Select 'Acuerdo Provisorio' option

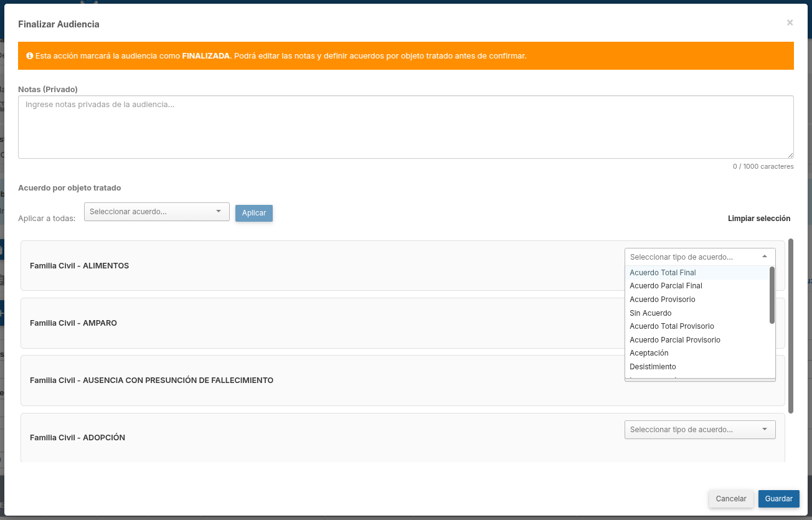697,300
